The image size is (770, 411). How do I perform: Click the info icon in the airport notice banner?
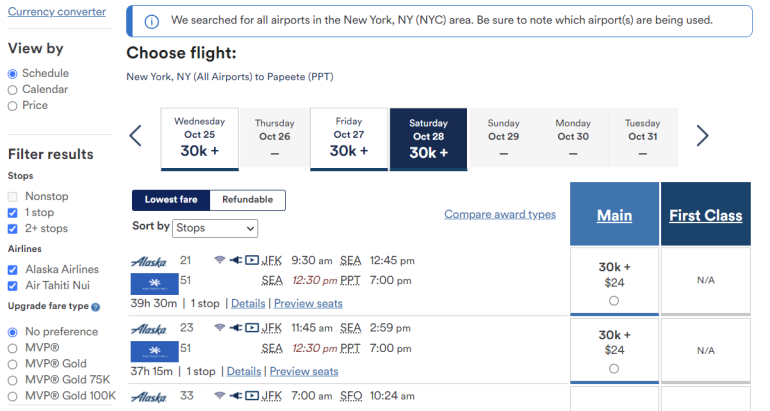tap(151, 21)
